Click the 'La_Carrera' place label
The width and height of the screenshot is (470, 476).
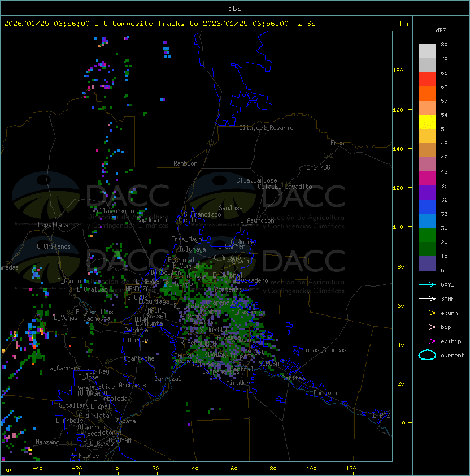tap(63, 368)
